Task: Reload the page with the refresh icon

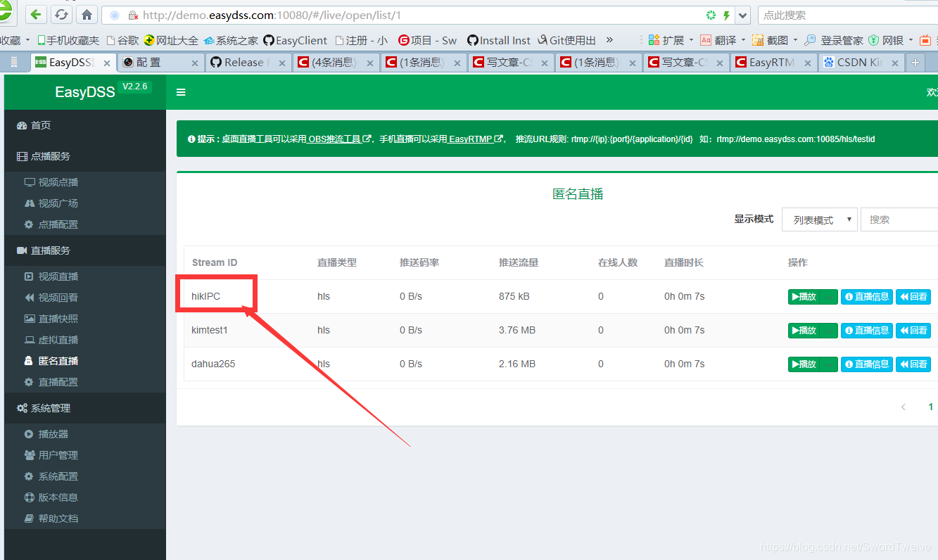Action: coord(62,14)
